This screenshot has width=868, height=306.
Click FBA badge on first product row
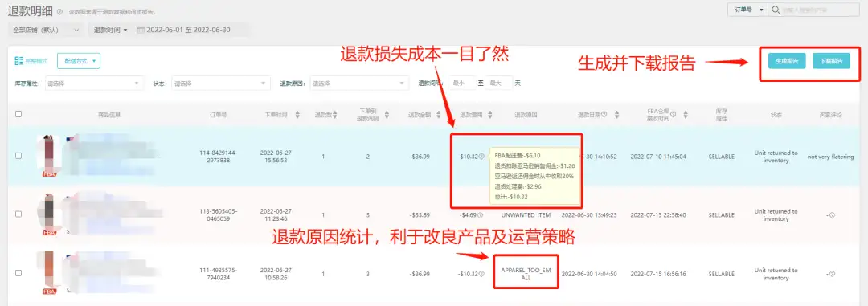click(50, 173)
